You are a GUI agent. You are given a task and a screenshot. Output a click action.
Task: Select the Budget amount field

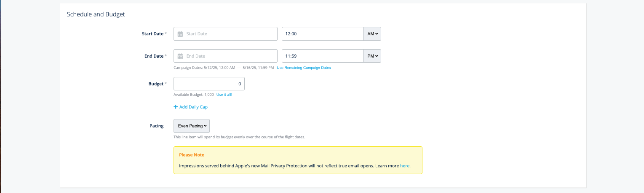click(x=209, y=84)
